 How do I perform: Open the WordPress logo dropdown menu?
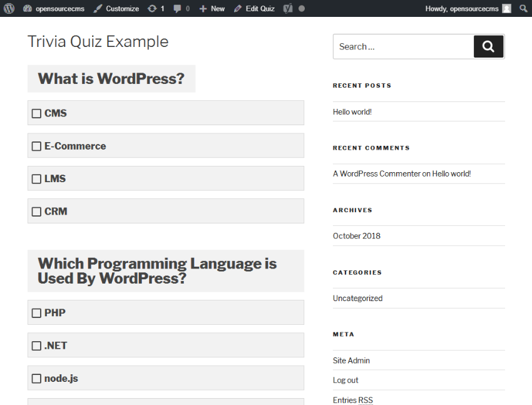pos(9,8)
